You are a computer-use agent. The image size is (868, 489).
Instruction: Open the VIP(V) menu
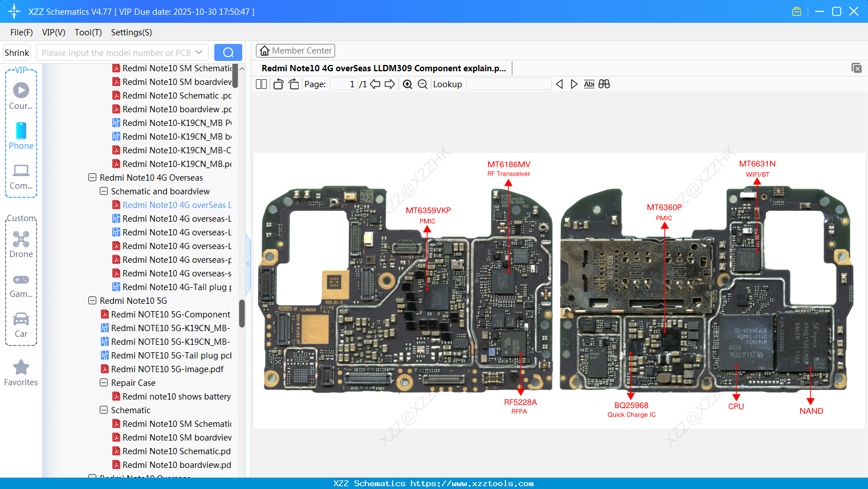[x=53, y=32]
